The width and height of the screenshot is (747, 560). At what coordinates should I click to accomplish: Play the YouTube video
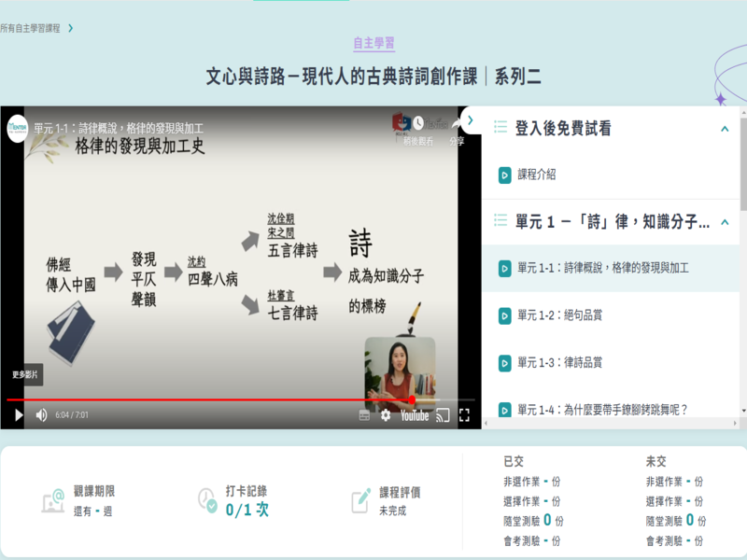pyautogui.click(x=18, y=415)
